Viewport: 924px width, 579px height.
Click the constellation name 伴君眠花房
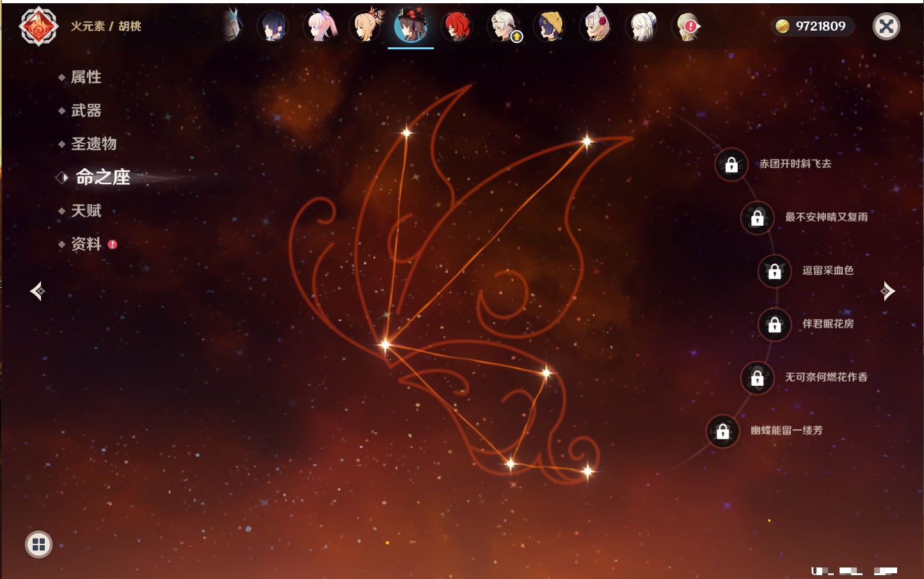828,324
